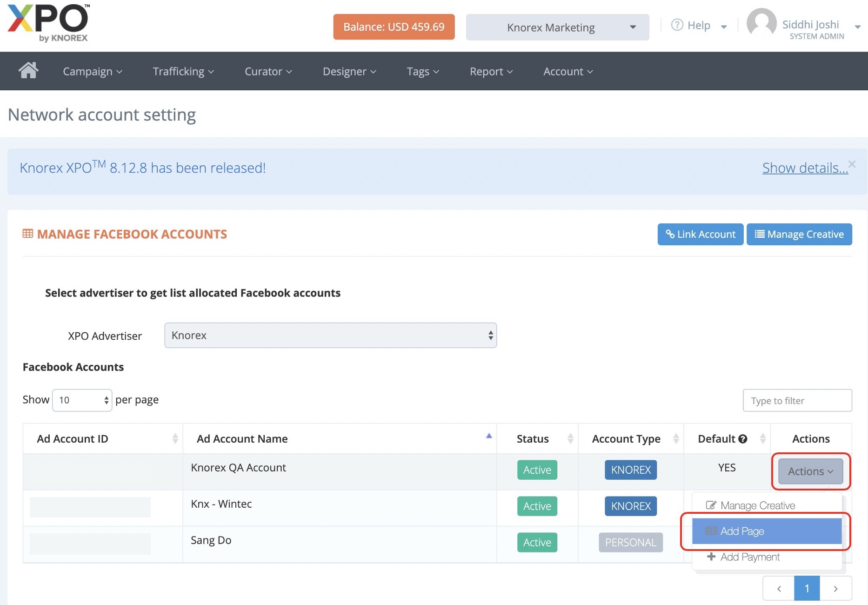The width and height of the screenshot is (868, 605).
Task: Expand the Actions dropdown for Knorex QA Account
Action: pyautogui.click(x=810, y=471)
